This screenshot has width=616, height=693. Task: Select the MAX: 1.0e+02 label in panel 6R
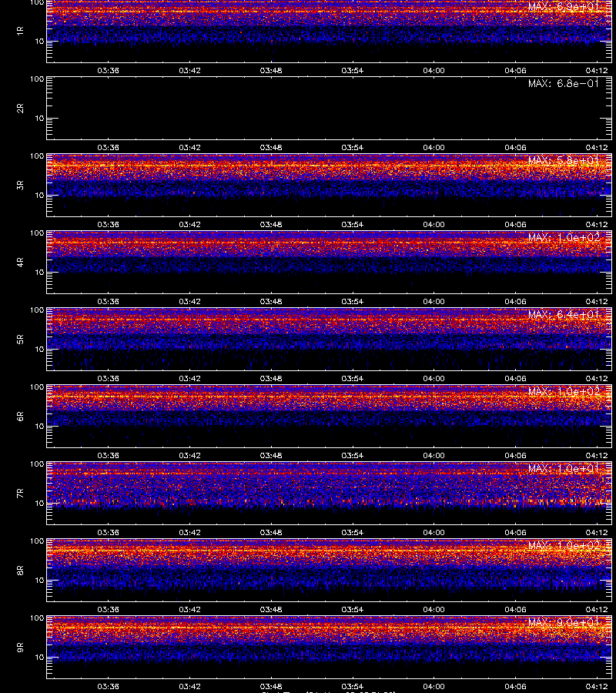[x=564, y=392]
